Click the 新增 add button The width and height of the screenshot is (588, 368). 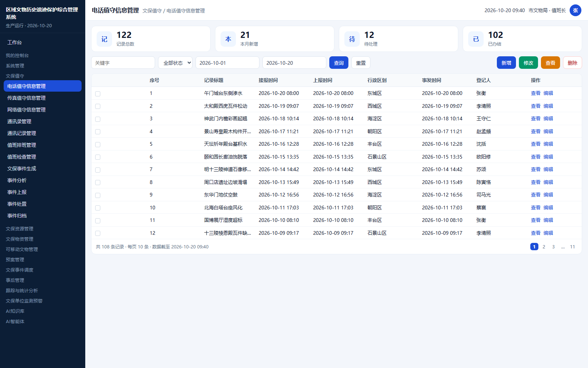click(x=506, y=63)
